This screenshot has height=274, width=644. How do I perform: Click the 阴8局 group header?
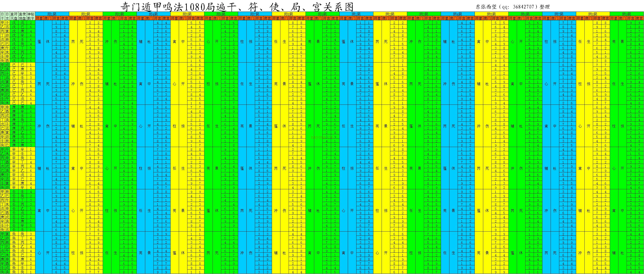pos(592,14)
